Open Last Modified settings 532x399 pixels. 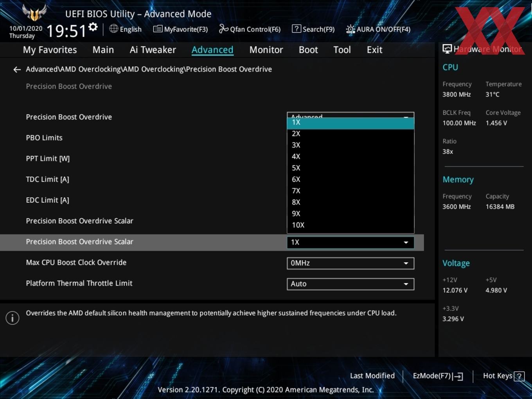372,376
